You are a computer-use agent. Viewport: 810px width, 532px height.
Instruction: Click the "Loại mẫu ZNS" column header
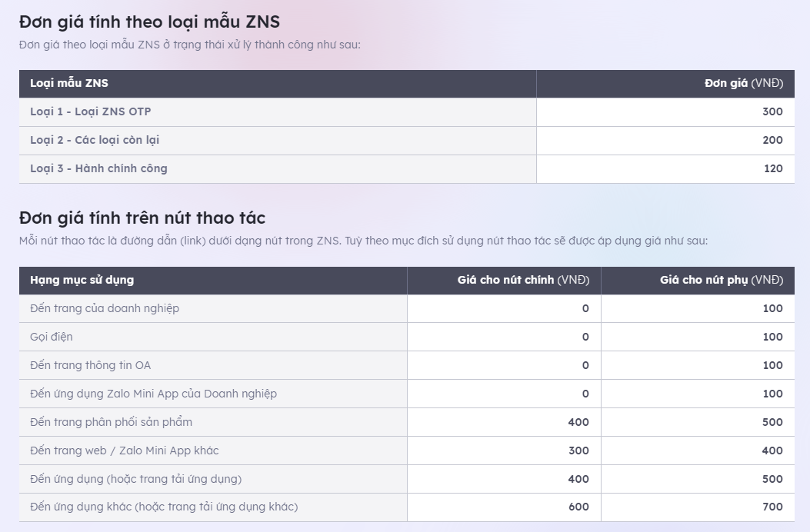point(69,83)
